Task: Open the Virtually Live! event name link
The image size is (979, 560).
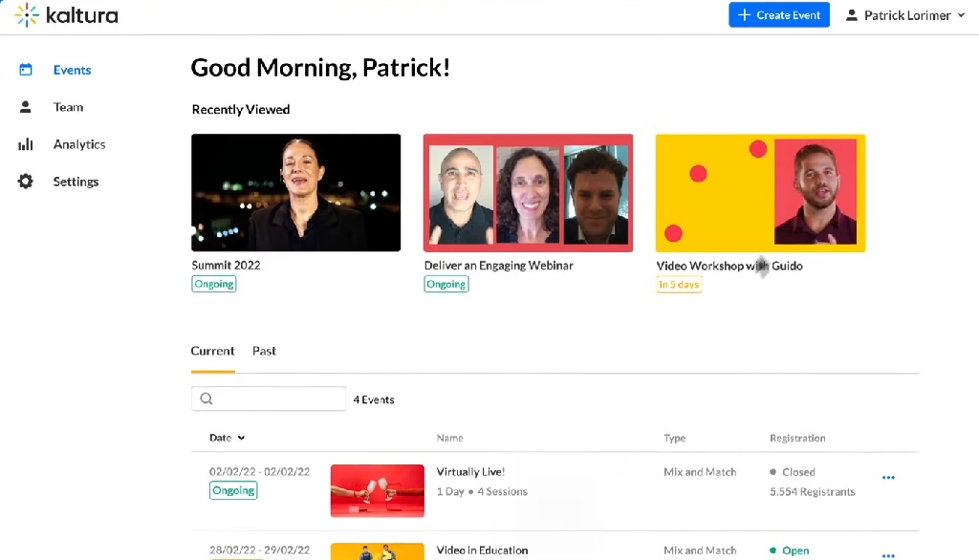Action: pos(470,472)
